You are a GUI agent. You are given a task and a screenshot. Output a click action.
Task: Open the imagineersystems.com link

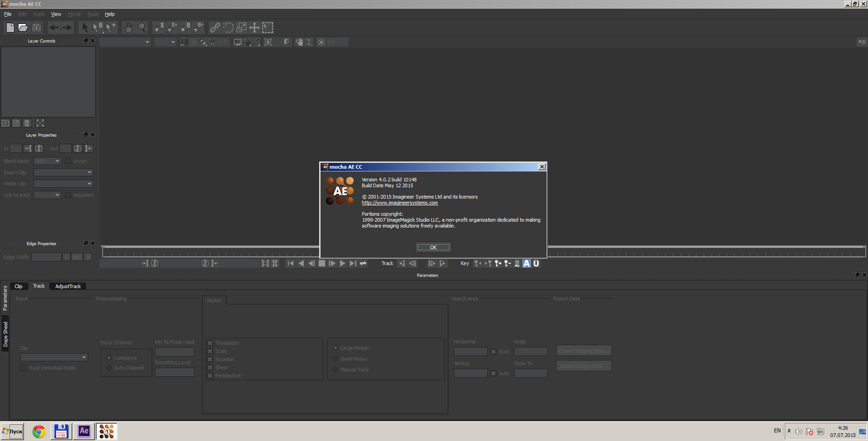[x=400, y=203]
